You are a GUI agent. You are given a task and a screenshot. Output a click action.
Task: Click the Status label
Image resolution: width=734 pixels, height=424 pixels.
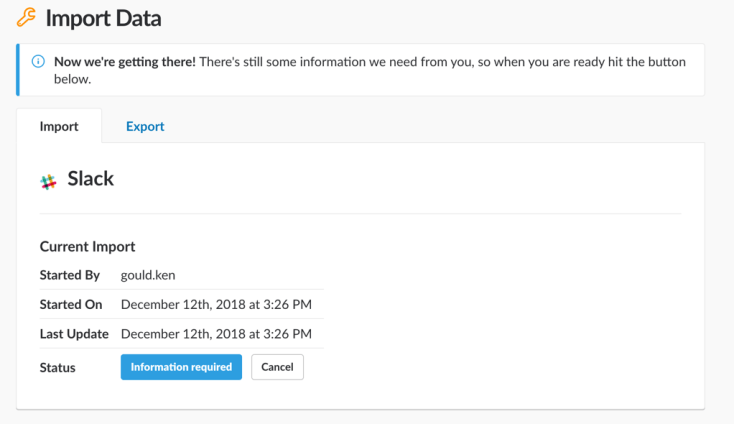(57, 367)
